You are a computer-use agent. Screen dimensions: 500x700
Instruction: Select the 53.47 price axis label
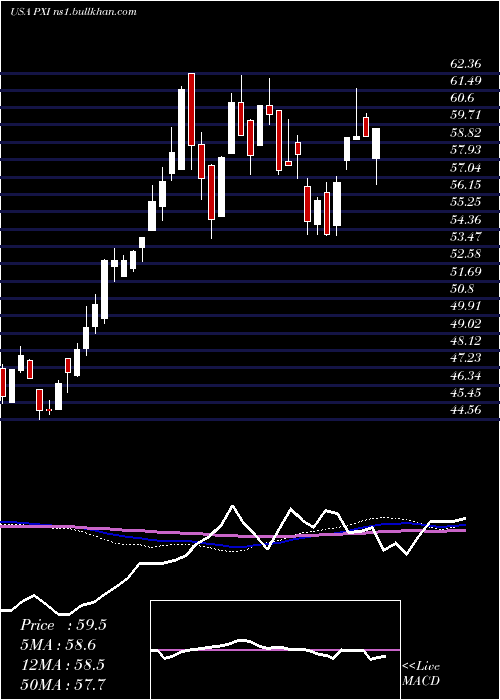click(x=466, y=237)
